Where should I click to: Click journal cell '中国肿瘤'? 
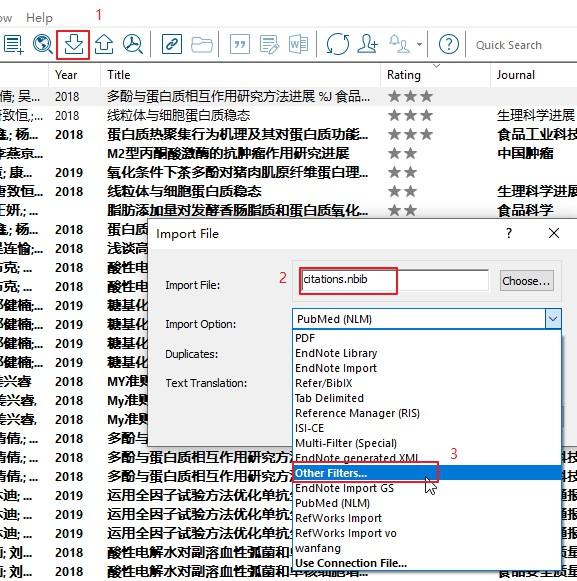point(525,153)
